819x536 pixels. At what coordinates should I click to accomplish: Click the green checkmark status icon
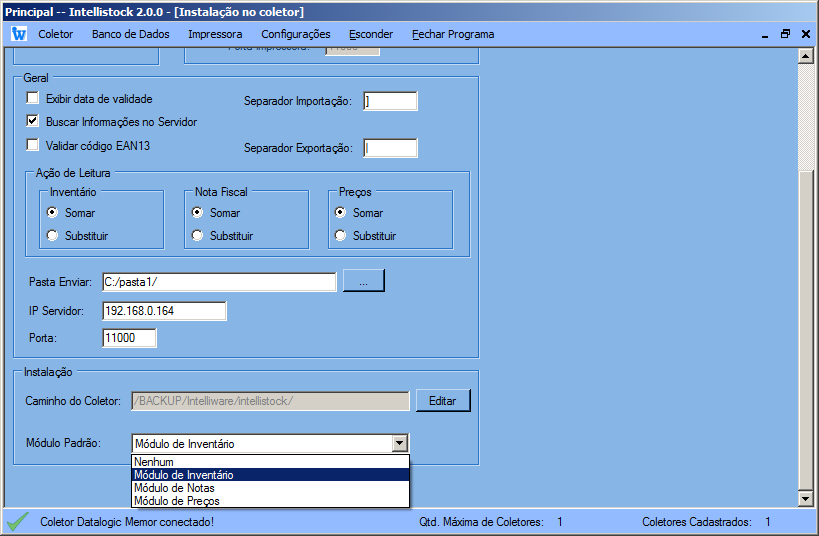tap(18, 521)
